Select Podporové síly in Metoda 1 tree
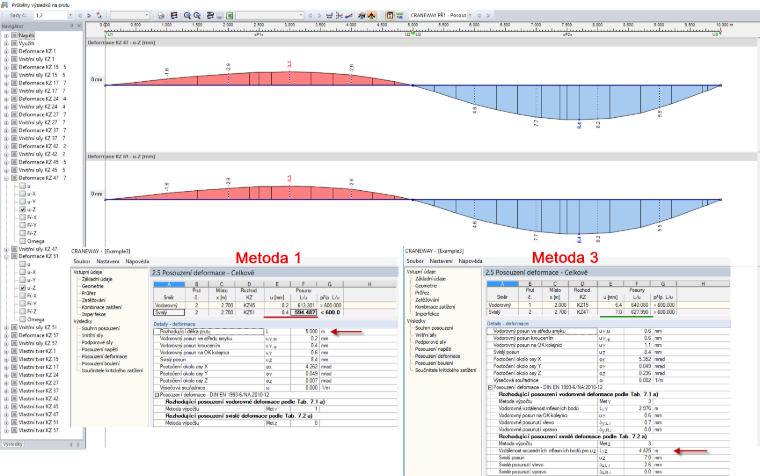Screen dimensions: 760x476 [97, 342]
